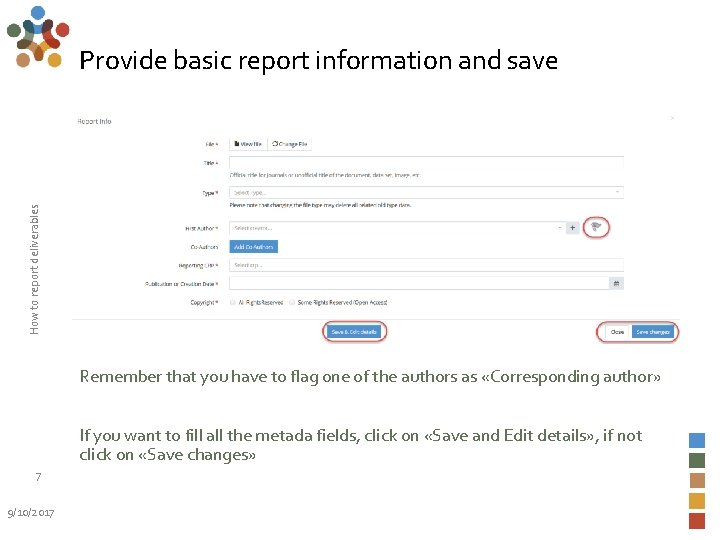The height and width of the screenshot is (540, 720).
Task: Click Save & Edit details button
Action: (x=354, y=332)
